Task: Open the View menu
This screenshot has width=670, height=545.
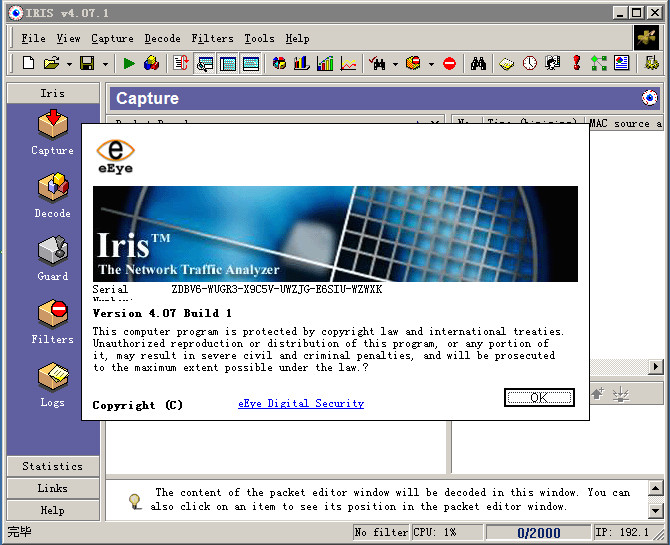Action: [68, 38]
